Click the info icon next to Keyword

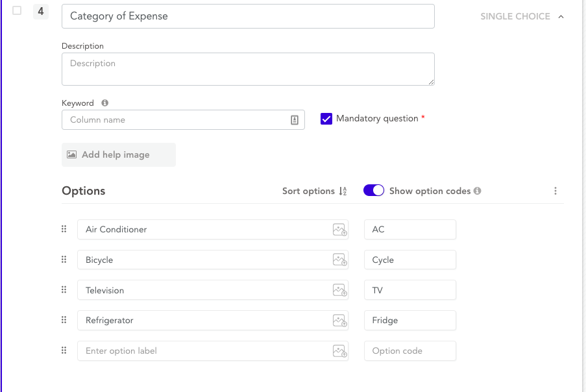105,103
